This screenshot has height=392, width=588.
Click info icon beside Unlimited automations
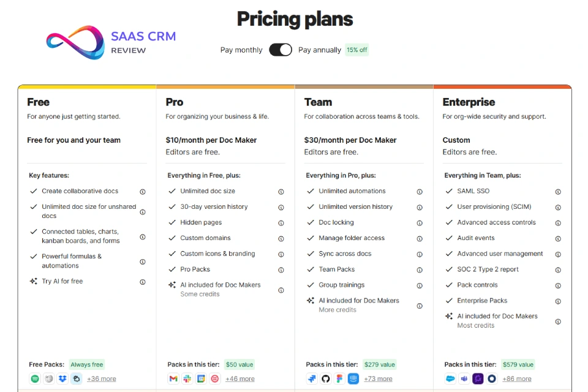[x=420, y=192]
